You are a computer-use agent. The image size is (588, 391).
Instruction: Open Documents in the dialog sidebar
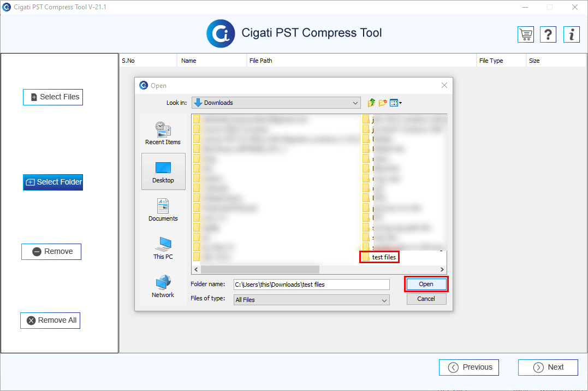tap(163, 210)
